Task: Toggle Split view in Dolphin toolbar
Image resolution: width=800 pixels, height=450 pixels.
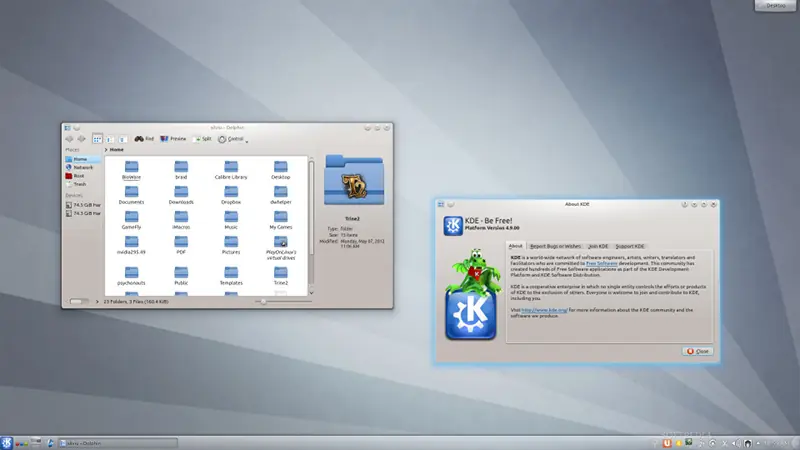Action: (x=202, y=139)
